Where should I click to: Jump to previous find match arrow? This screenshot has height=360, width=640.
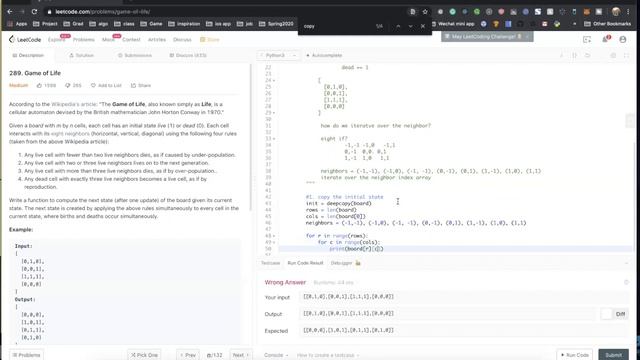pyautogui.click(x=398, y=26)
